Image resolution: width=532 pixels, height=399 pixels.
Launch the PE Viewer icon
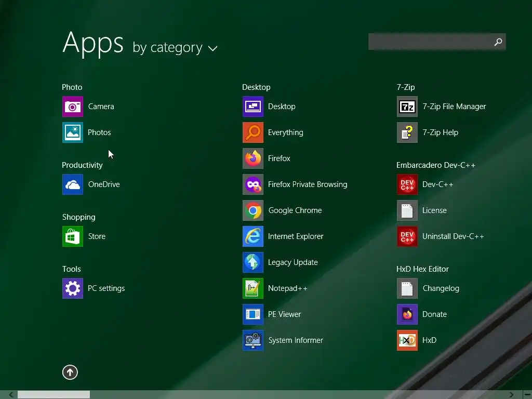pos(253,314)
